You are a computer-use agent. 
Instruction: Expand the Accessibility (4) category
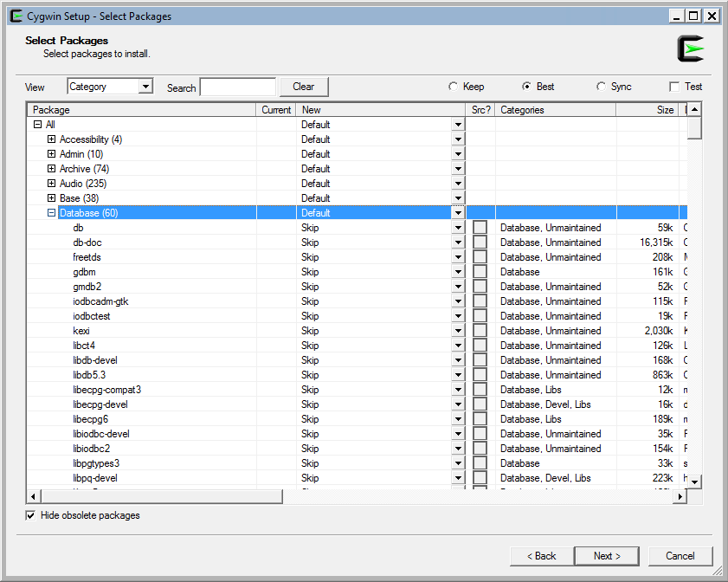[x=52, y=139]
